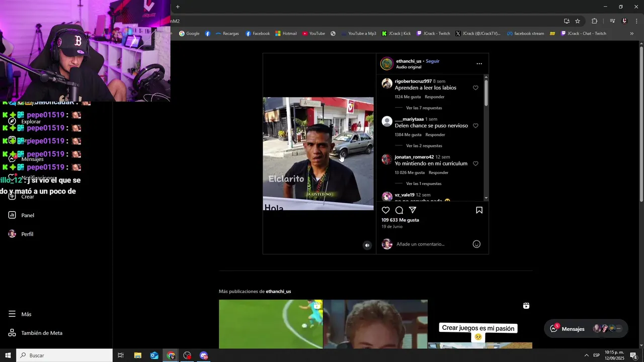Save the post with the bookmark icon

point(479,210)
